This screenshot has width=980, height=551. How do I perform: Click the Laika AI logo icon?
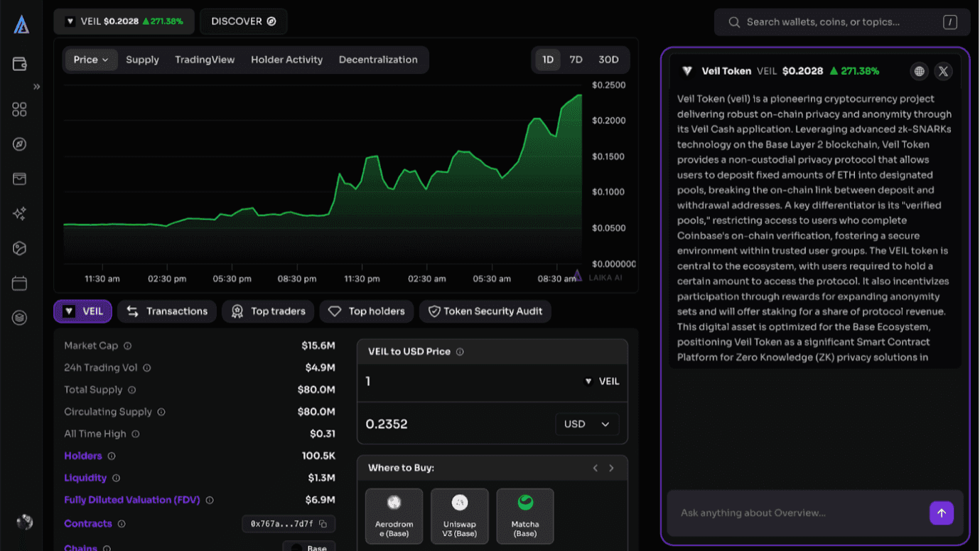tap(21, 24)
